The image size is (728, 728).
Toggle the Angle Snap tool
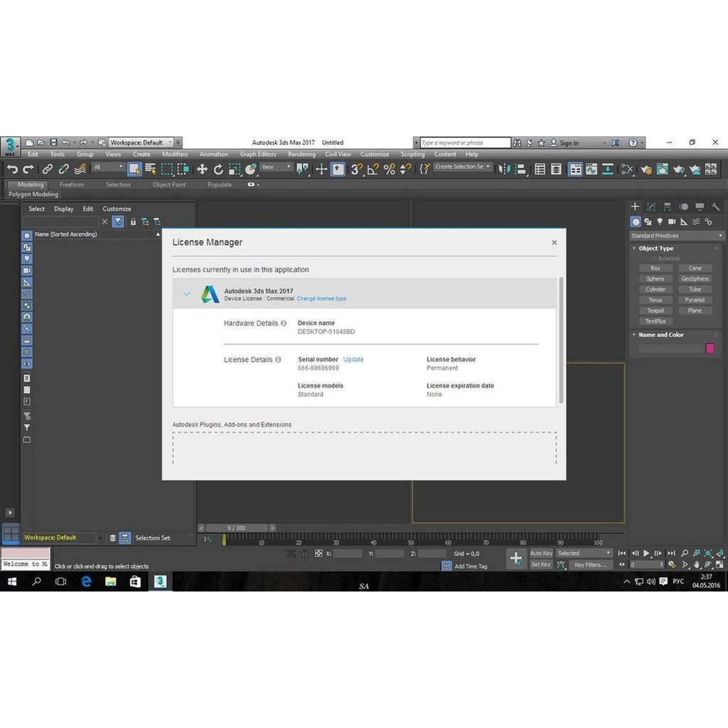pyautogui.click(x=373, y=169)
